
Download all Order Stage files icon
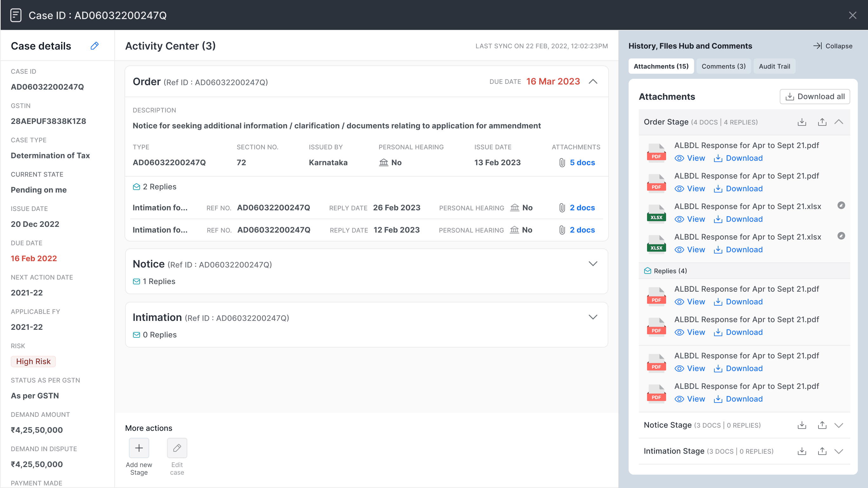(802, 122)
